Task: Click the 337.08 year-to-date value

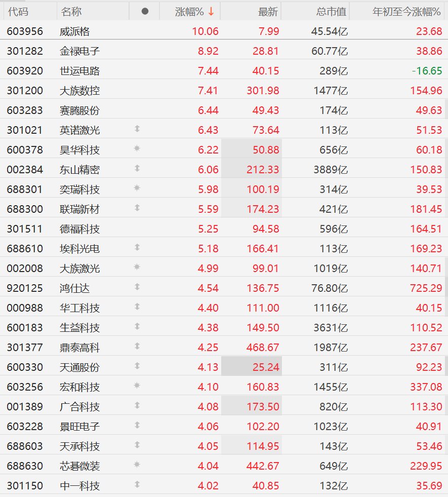Action: (x=426, y=387)
